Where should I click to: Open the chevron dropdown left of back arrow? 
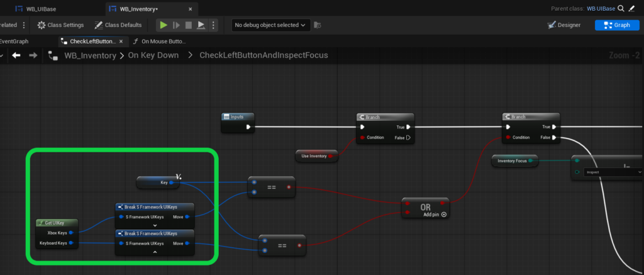[x=3, y=55]
